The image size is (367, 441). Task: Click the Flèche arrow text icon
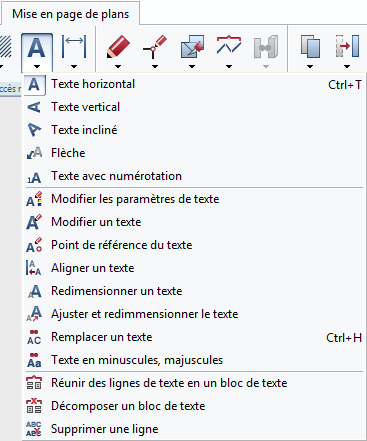pyautogui.click(x=34, y=153)
